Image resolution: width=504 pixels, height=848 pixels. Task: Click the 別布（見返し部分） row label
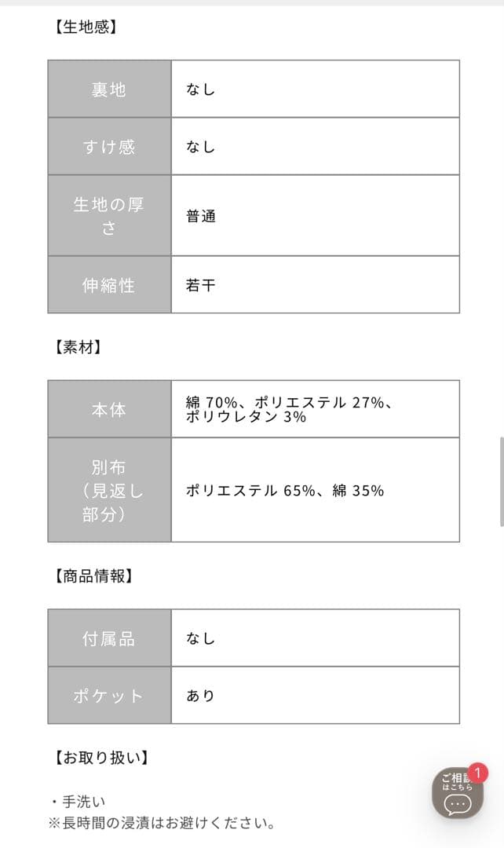pyautogui.click(x=108, y=489)
